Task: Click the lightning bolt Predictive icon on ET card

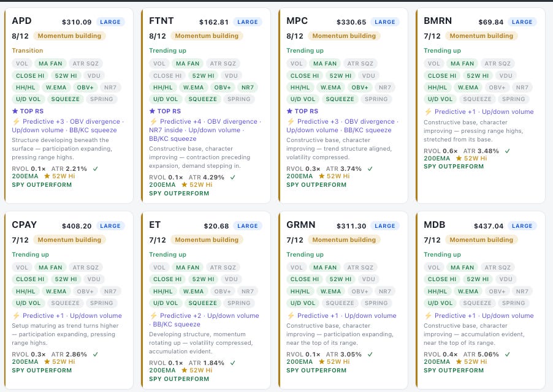Action: pos(153,315)
